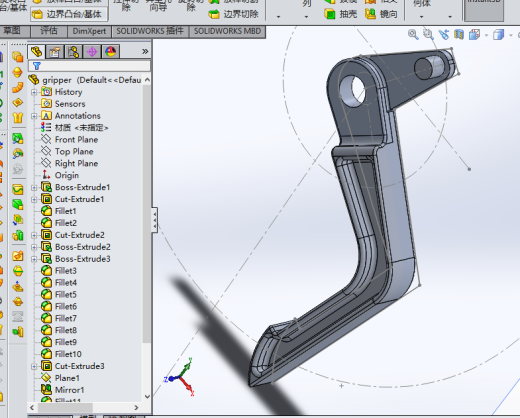Expand the Cut-Extrude1 feature

[34, 199]
